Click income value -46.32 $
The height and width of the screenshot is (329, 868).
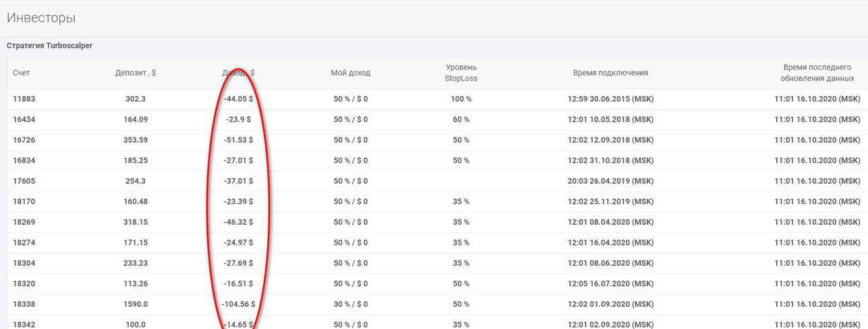click(238, 222)
